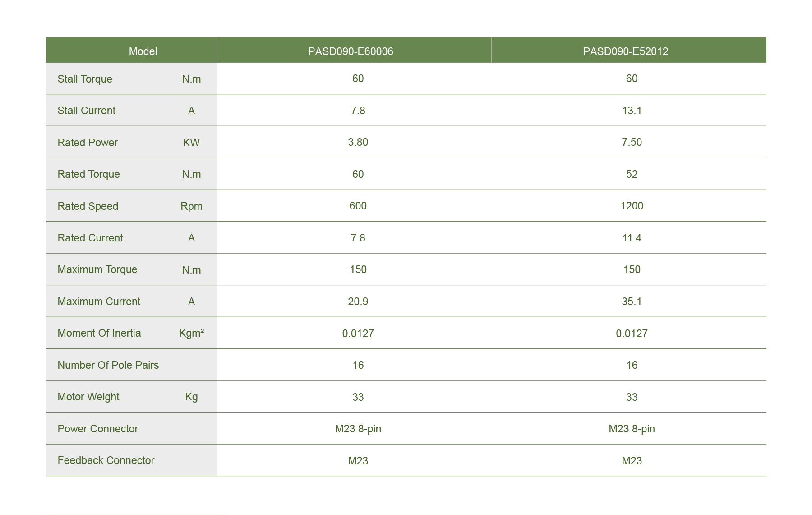Select the Number Of Pole Pairs label
The height and width of the screenshot is (515, 812).
(108, 365)
